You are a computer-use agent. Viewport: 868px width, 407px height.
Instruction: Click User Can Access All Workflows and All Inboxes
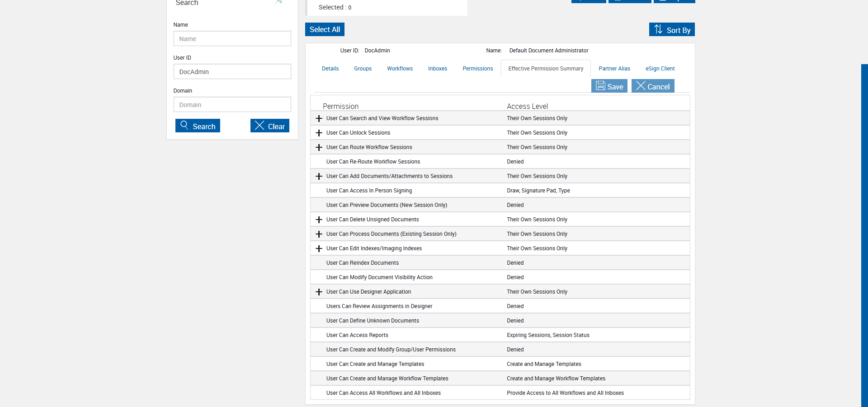coord(383,393)
